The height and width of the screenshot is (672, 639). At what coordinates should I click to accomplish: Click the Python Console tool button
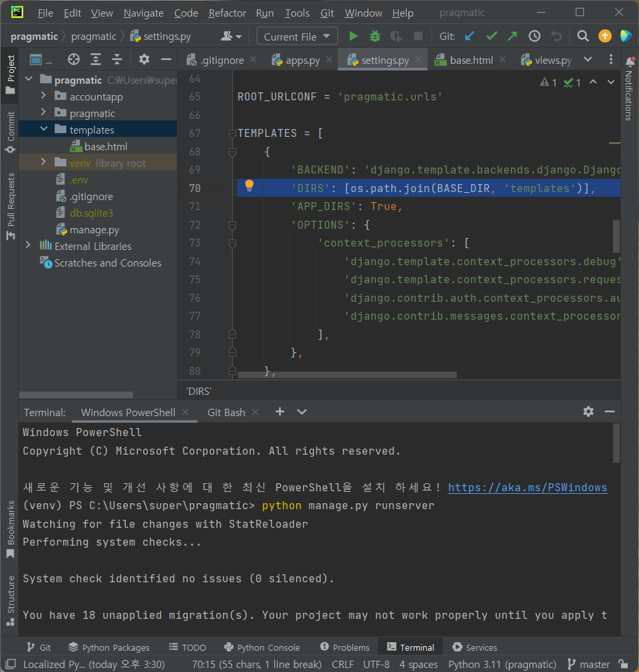[x=262, y=647]
